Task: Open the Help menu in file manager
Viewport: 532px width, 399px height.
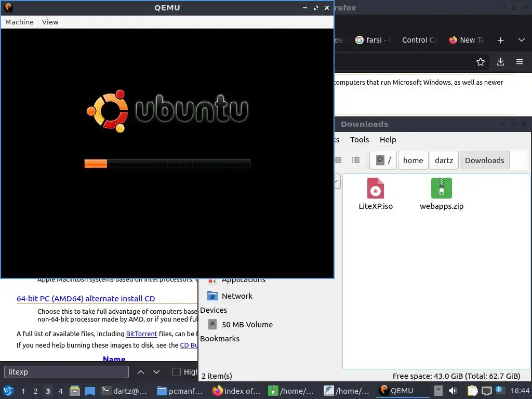Action: [x=388, y=140]
